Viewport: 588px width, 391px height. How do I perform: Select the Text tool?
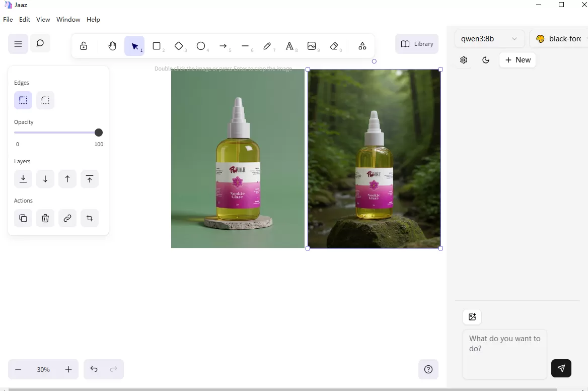(x=289, y=46)
